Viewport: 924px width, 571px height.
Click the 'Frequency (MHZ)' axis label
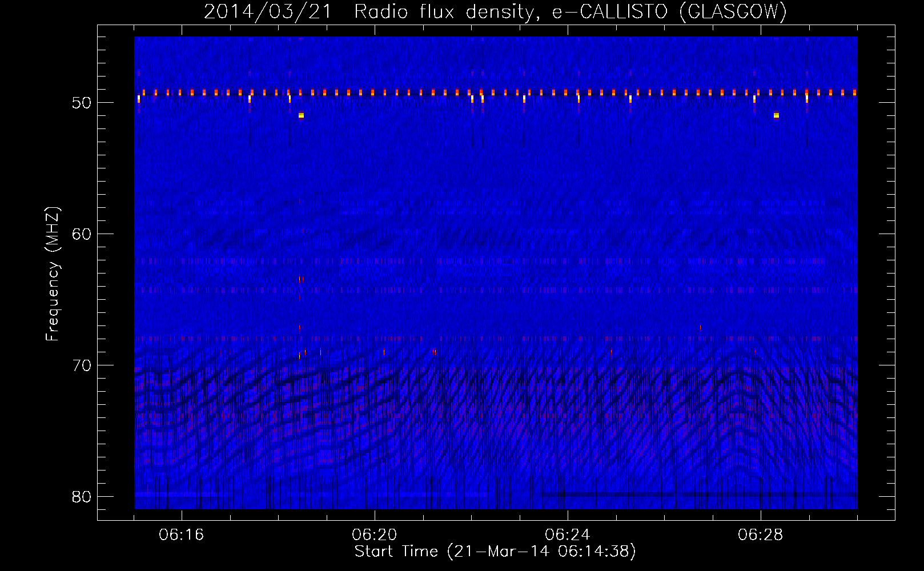(52, 274)
